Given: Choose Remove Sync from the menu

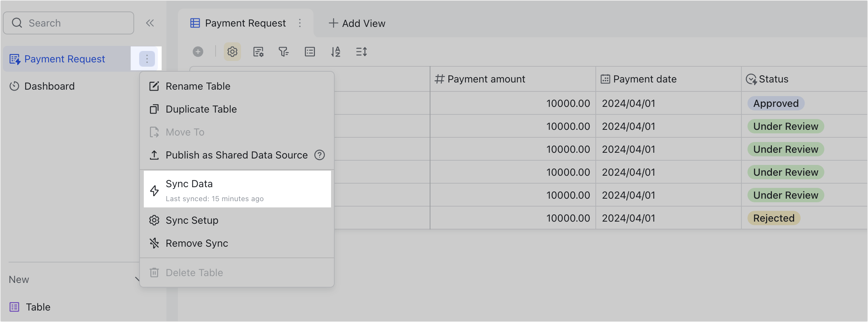Looking at the screenshot, I should [x=237, y=243].
